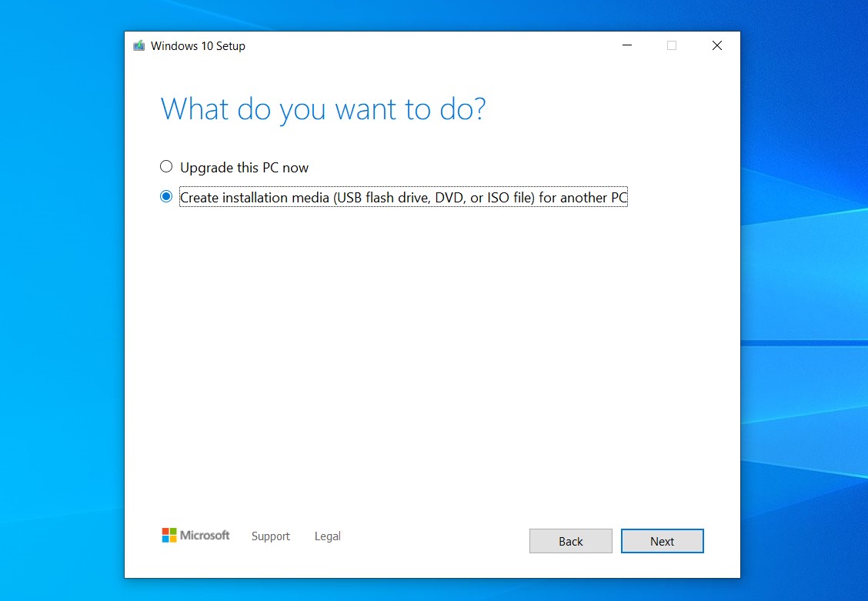Close the Windows 10 Setup window
The height and width of the screenshot is (601, 868).
[x=717, y=45]
